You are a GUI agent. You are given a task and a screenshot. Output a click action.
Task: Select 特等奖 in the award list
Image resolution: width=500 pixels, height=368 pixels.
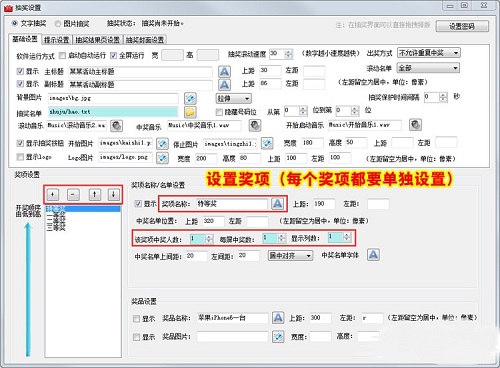tap(83, 209)
